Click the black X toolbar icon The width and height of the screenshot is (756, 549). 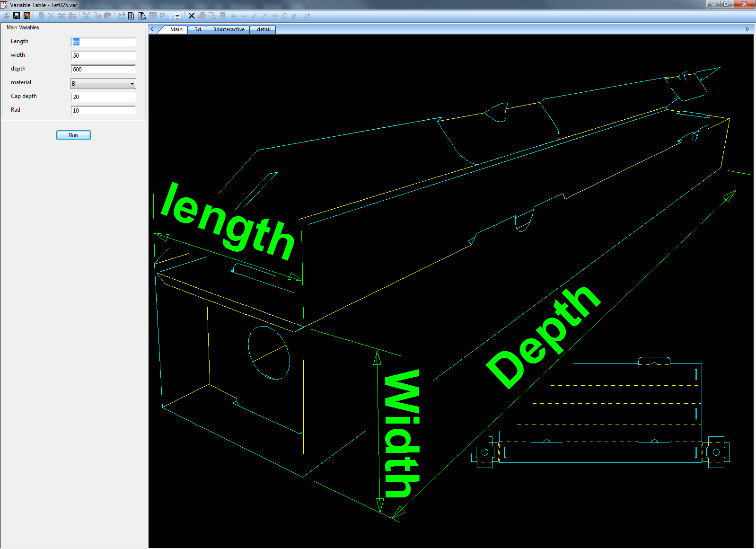[192, 16]
